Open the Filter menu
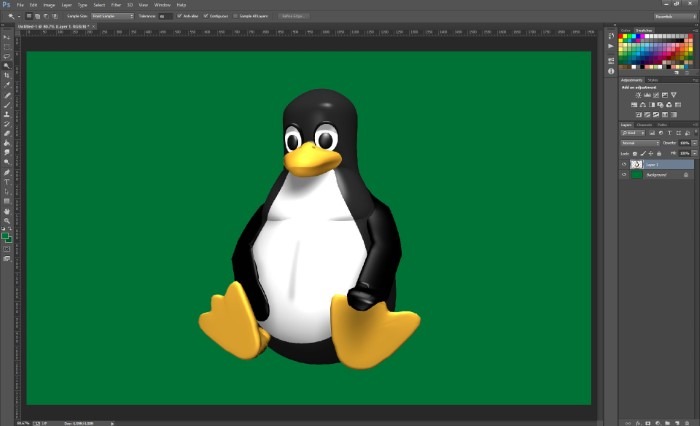700x426 pixels. pos(116,5)
